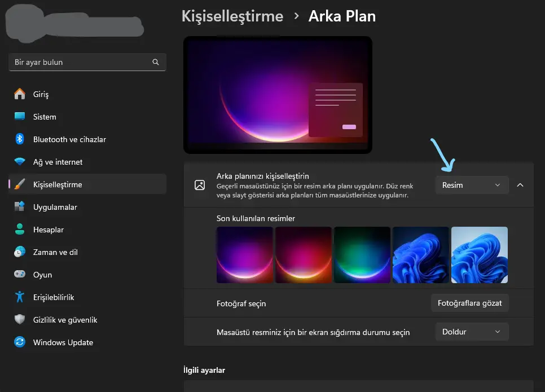Viewport: 545px width, 392px height.
Task: Click the Hesaplar person icon
Action: [20, 229]
